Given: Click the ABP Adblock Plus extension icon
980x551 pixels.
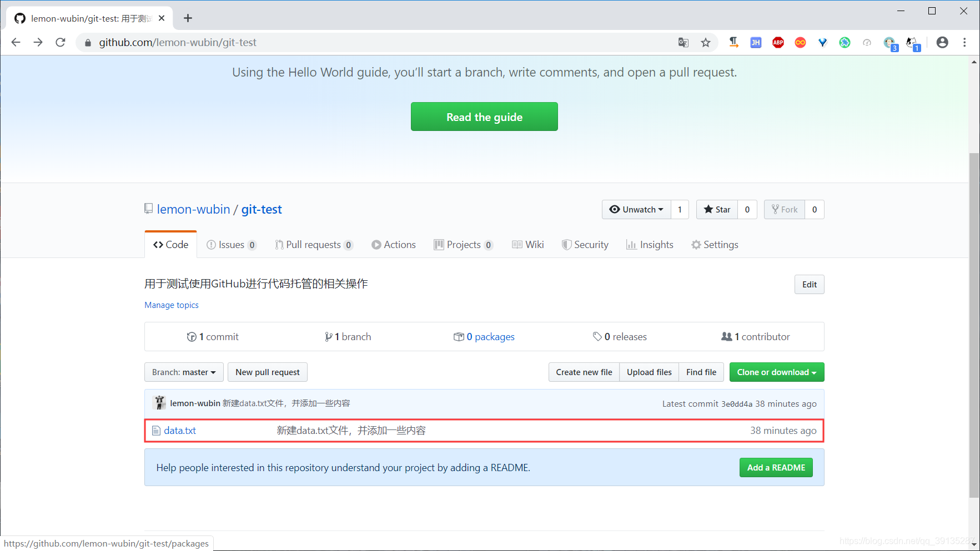Looking at the screenshot, I should [x=778, y=43].
